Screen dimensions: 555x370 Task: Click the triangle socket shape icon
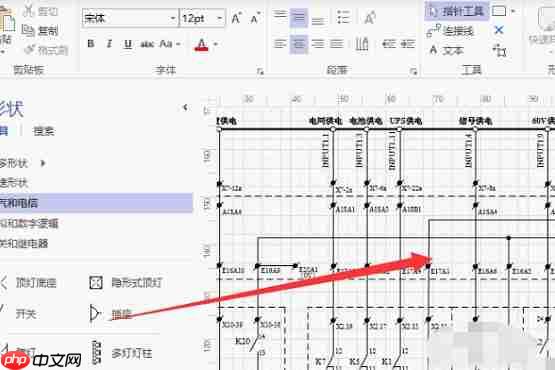(95, 313)
